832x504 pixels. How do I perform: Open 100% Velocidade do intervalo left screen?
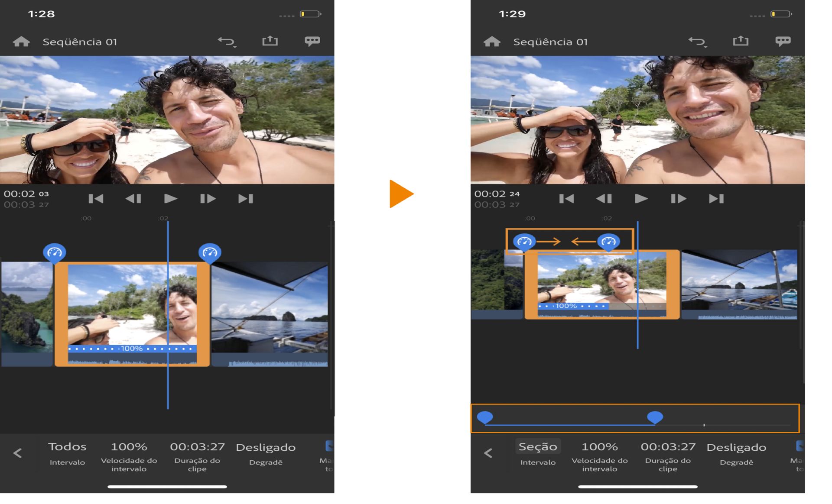tap(129, 455)
